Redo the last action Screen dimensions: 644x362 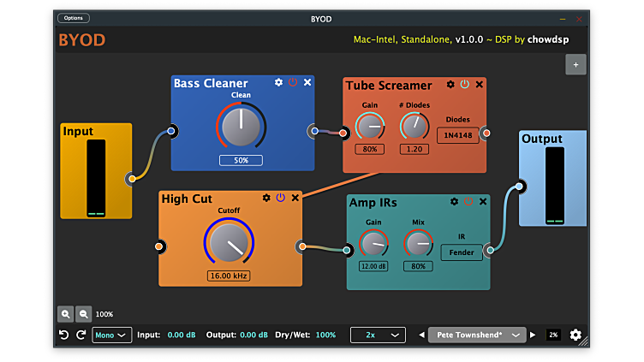[80, 335]
